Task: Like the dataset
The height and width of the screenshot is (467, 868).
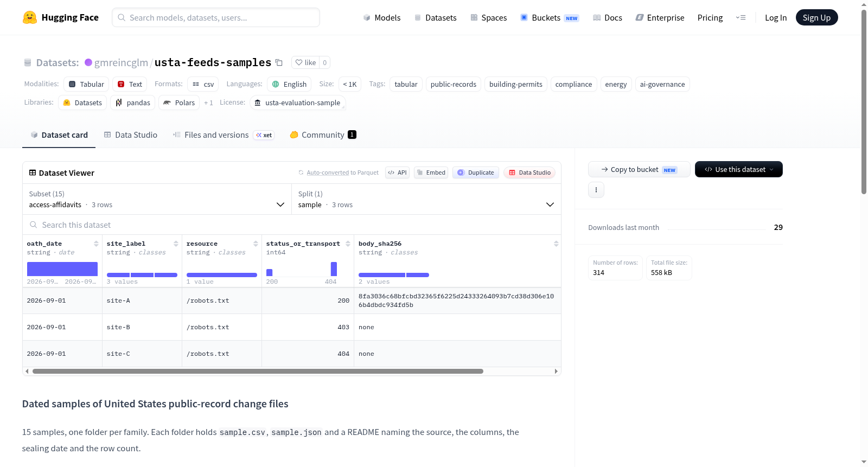Action: [x=305, y=62]
